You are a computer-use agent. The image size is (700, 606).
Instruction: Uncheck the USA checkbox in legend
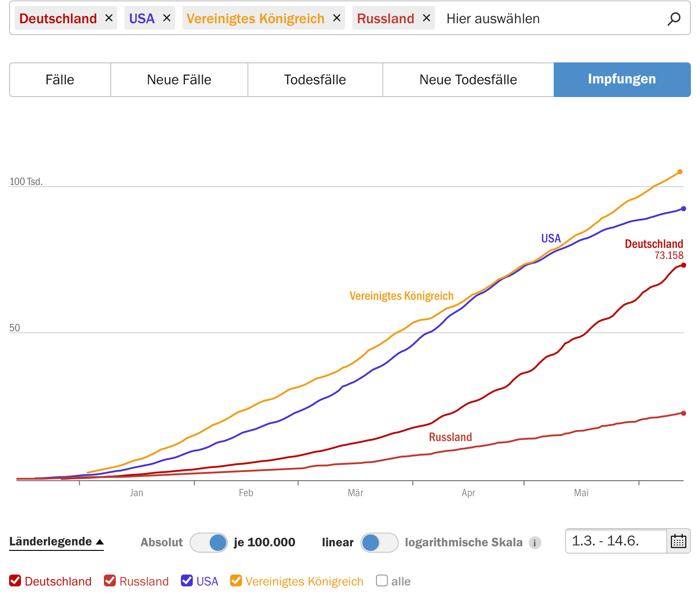click(187, 581)
